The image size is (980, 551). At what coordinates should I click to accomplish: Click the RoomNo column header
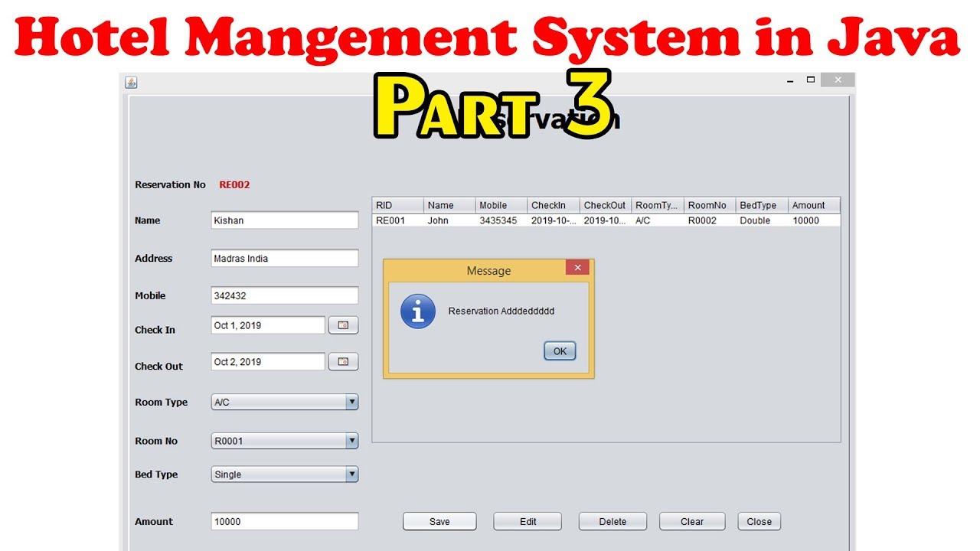[x=710, y=205]
